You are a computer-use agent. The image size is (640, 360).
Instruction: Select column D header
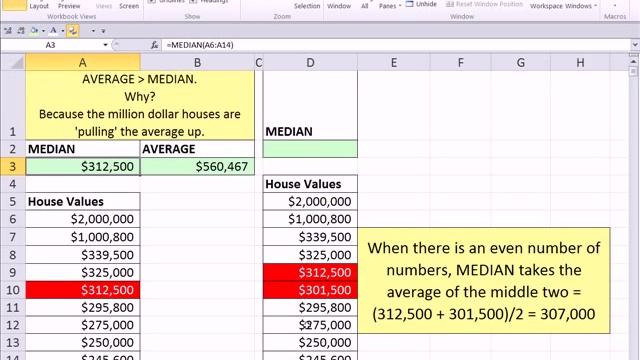(310, 62)
